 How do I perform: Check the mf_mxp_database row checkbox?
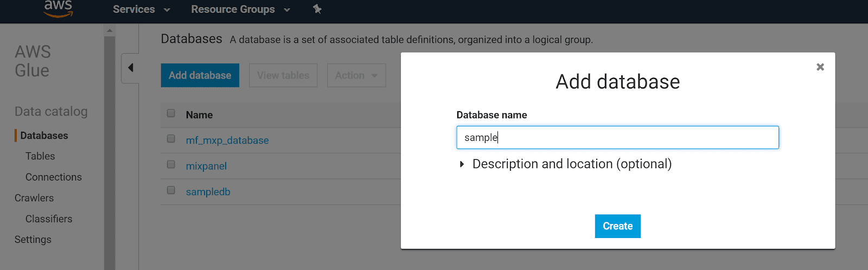(x=171, y=139)
